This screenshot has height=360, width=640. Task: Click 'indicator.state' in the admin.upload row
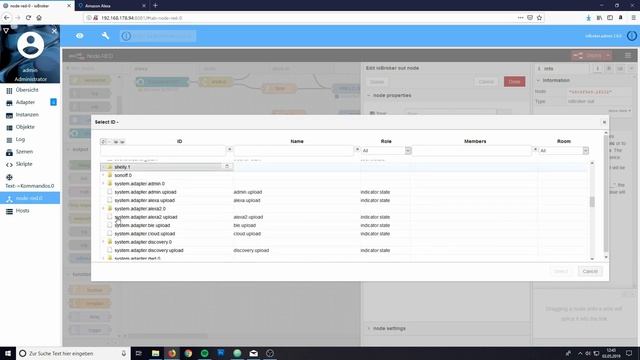[375, 192]
